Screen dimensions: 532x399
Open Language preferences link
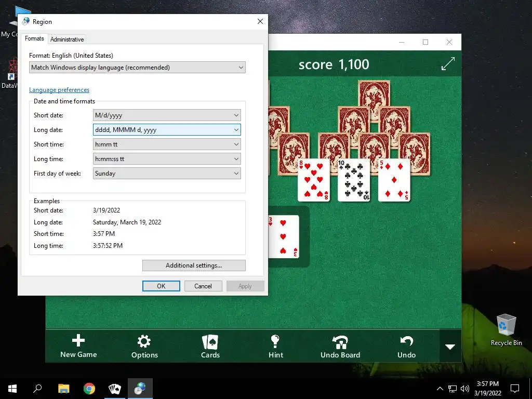59,89
